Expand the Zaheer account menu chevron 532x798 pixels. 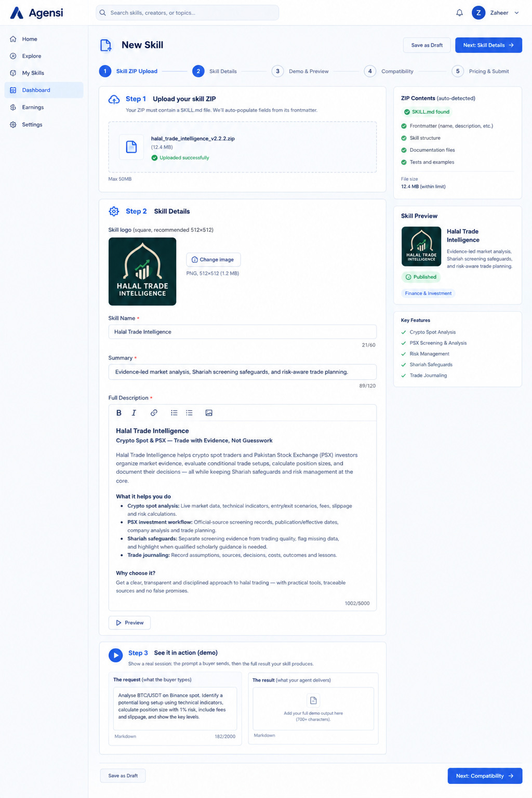tap(516, 13)
